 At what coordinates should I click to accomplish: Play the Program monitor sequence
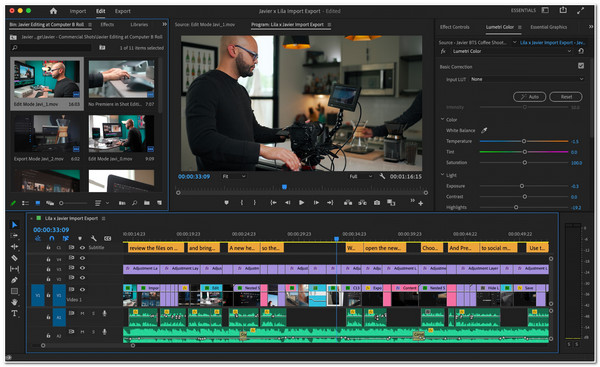(x=302, y=203)
